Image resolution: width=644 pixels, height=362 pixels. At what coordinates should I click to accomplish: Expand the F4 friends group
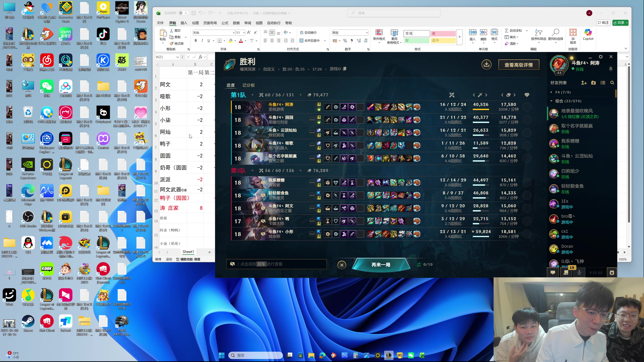[551, 92]
